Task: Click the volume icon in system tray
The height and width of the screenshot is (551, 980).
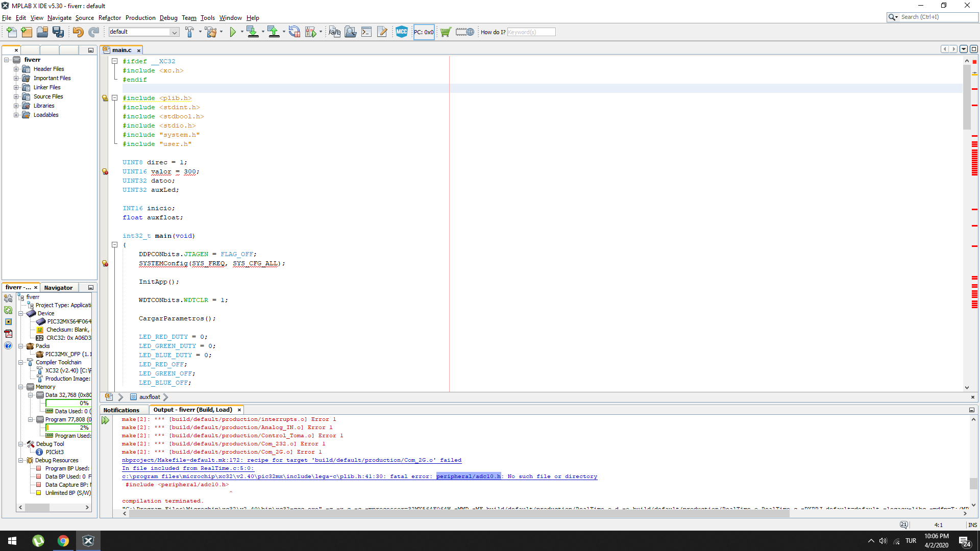Action: tap(883, 541)
